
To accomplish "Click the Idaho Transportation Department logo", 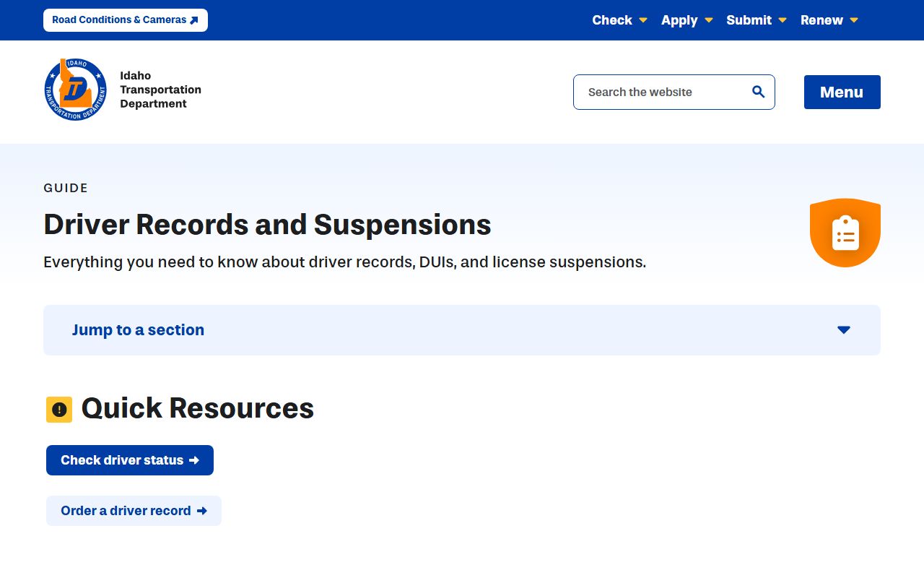I will click(x=75, y=90).
